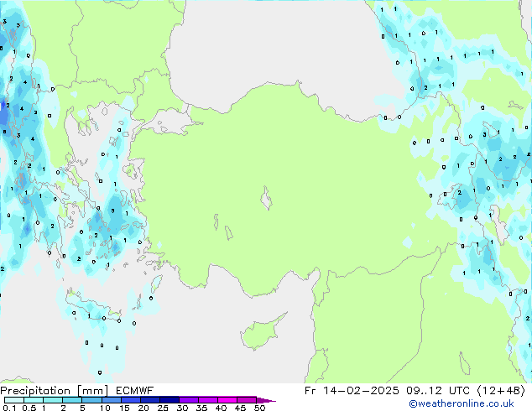Screen dimensions: 532x411
Task: Select the 'Precipitation' title word
Action: click(35, 391)
